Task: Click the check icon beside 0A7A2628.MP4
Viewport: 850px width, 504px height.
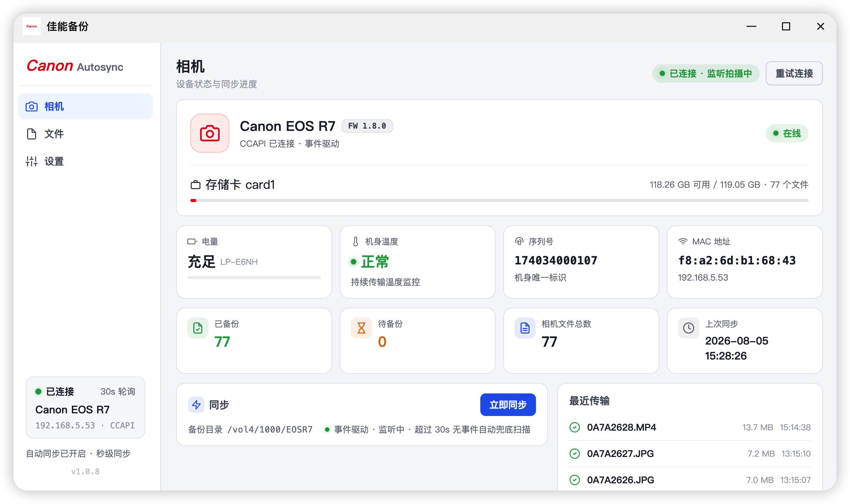Action: pyautogui.click(x=575, y=427)
